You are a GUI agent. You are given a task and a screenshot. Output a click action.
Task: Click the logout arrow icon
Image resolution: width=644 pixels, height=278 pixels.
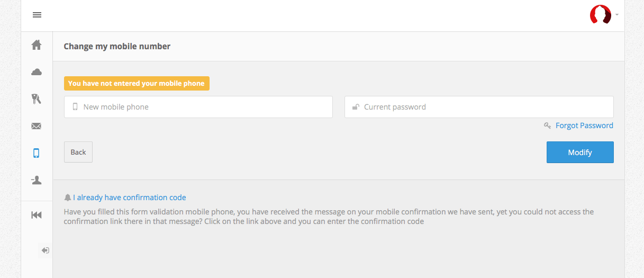click(46, 250)
